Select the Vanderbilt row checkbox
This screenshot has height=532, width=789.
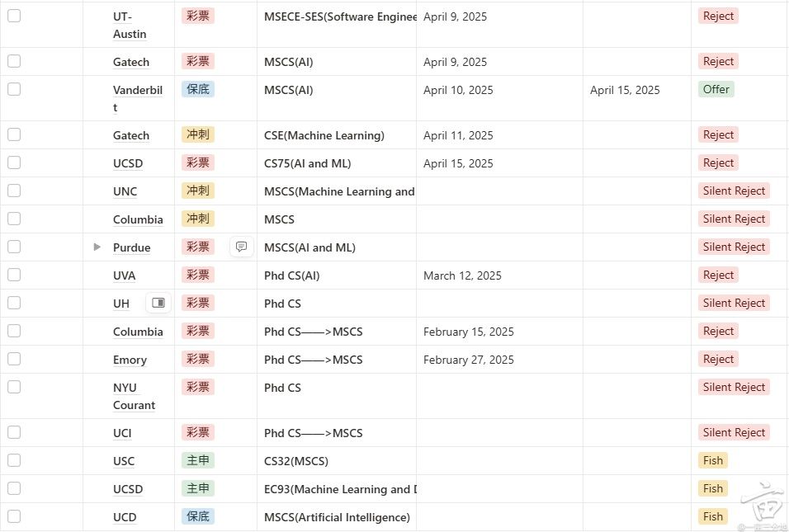pos(14,89)
